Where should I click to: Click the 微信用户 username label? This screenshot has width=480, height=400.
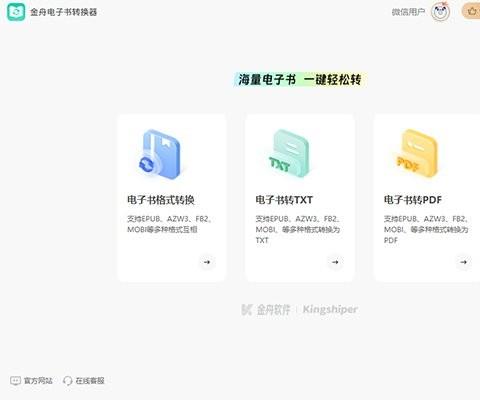coord(408,12)
